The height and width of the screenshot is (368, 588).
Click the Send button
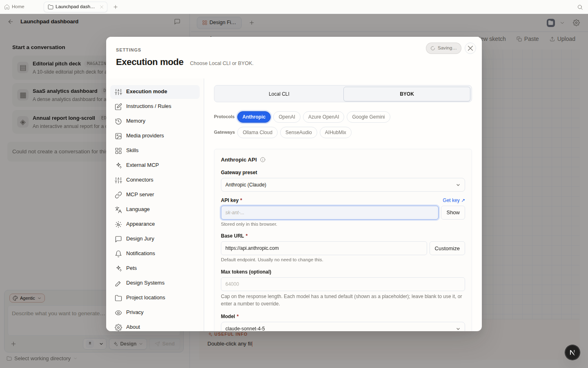165,344
